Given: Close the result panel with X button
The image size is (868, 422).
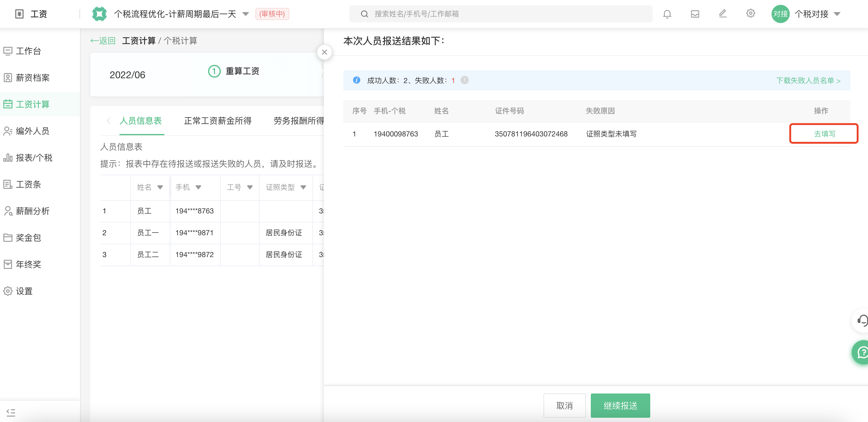Looking at the screenshot, I should point(324,52).
